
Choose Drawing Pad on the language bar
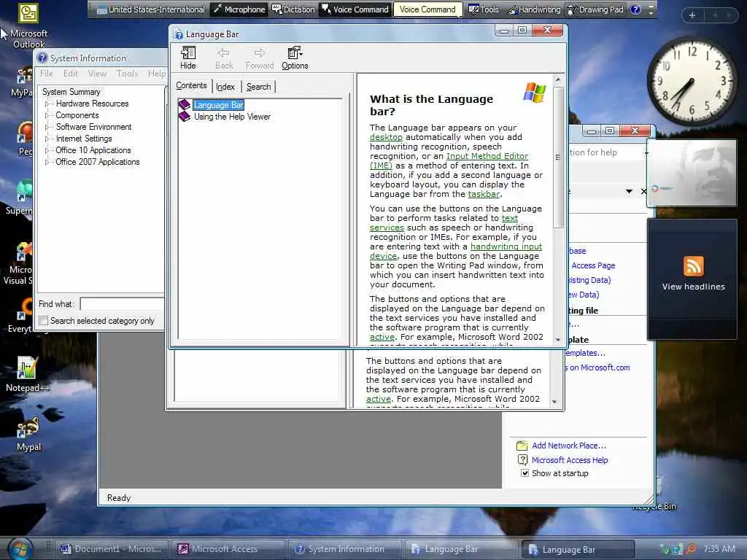[x=595, y=9]
